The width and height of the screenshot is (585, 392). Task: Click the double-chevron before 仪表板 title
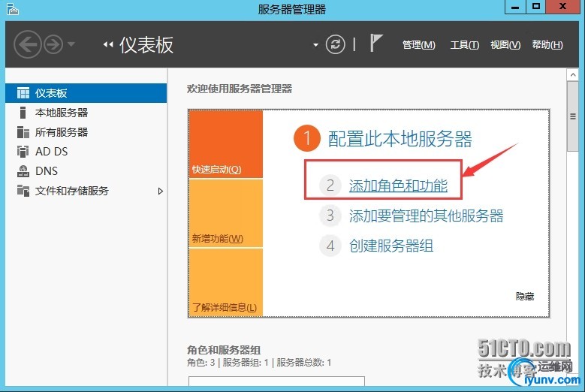(x=108, y=45)
